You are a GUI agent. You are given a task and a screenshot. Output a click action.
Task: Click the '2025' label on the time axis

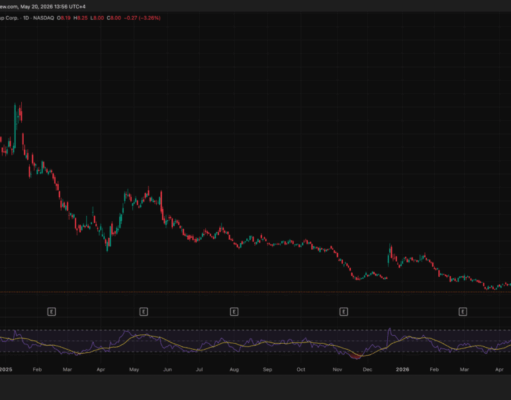6,369
